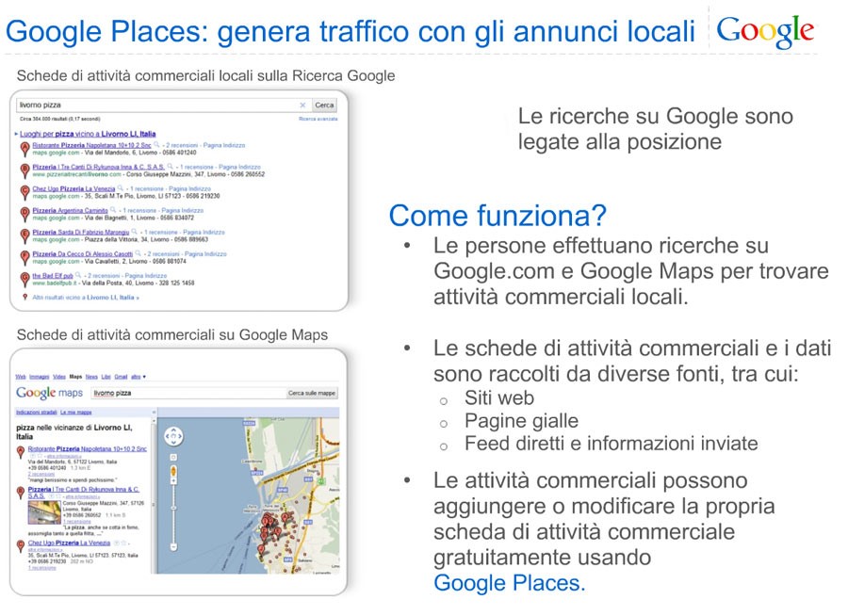The width and height of the screenshot is (848, 616).
Task: Click map pin E beside Pizzeria Sarda
Action: pos(24,235)
